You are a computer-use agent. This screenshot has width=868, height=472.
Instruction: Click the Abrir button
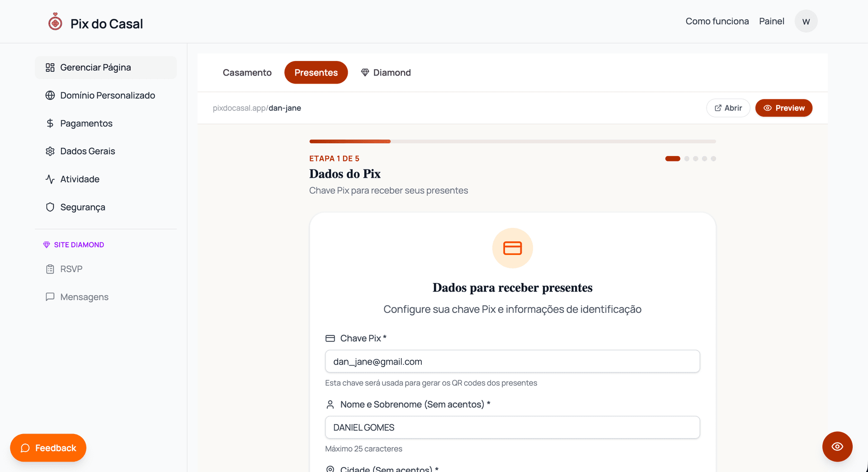[728, 108]
